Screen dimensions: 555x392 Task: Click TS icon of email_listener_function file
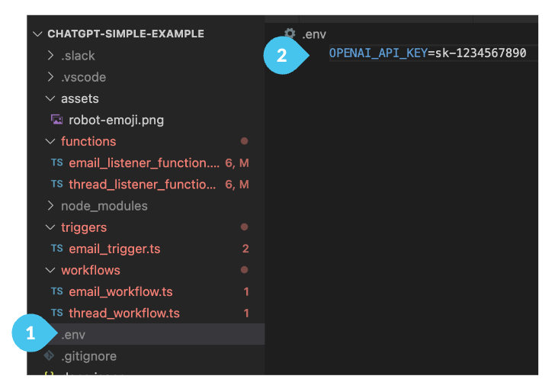pyautogui.click(x=57, y=162)
